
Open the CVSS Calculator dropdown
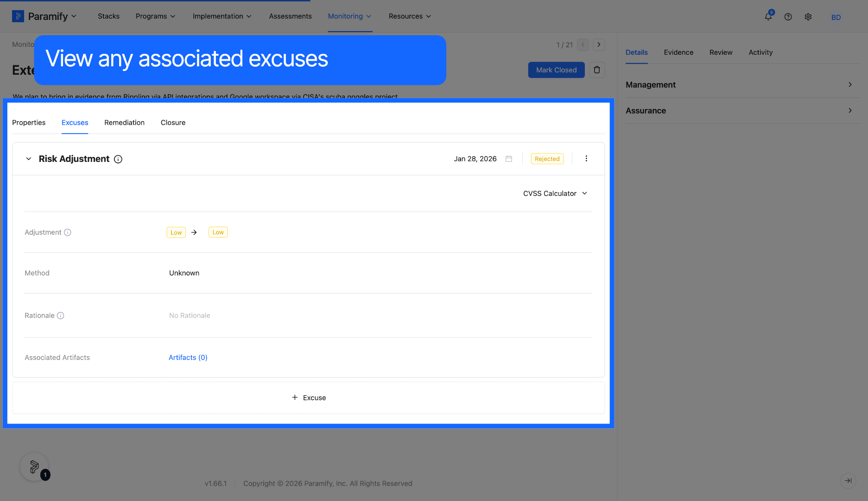(x=555, y=193)
